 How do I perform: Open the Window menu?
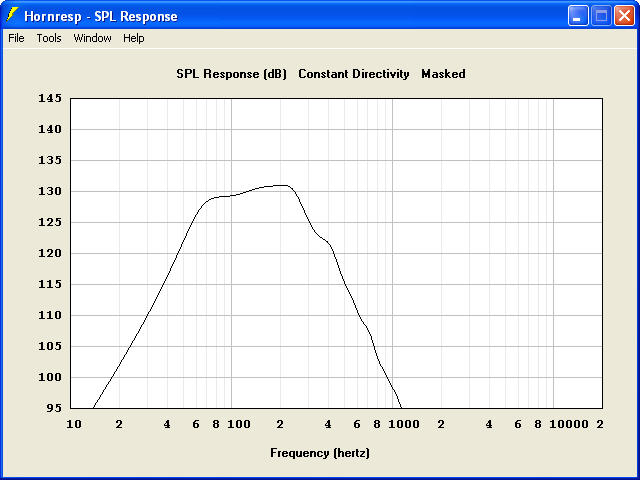(x=92, y=38)
